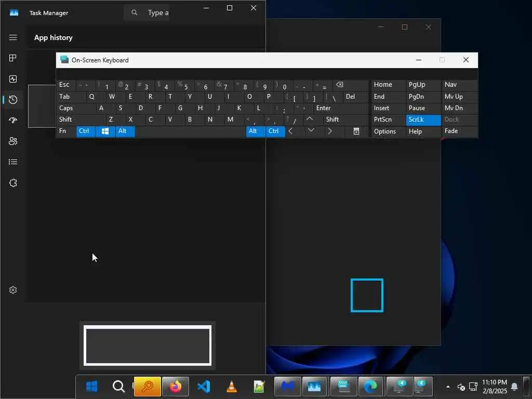This screenshot has height=399, width=532.
Task: Open the orange magnifier app on taskbar
Action: [x=147, y=387]
